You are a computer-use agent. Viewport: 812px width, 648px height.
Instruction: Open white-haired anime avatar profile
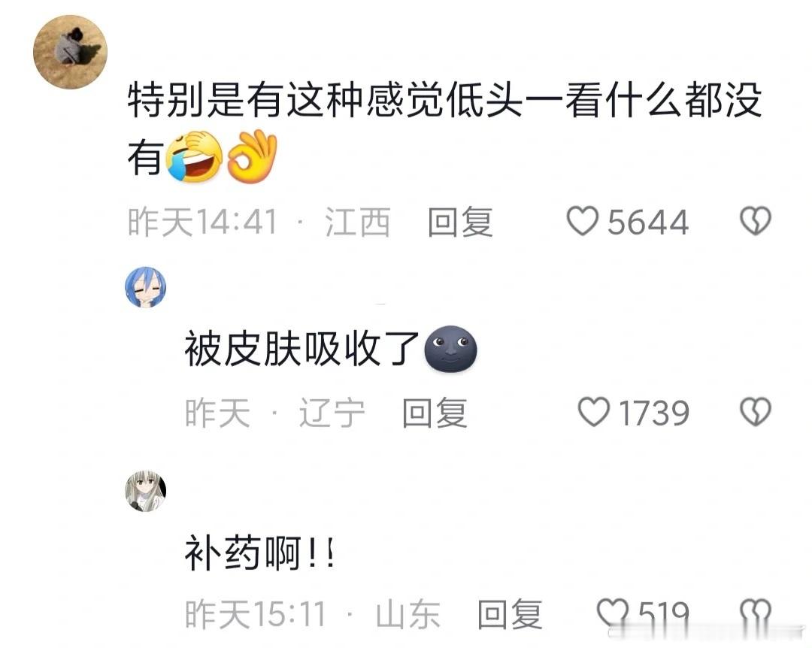tap(146, 491)
